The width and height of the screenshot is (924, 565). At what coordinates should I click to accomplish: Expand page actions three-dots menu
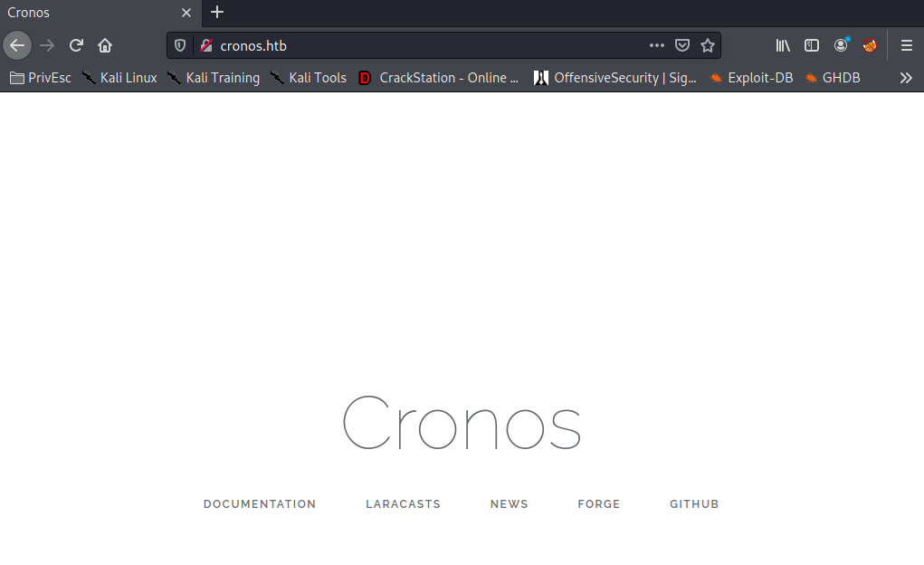click(657, 45)
